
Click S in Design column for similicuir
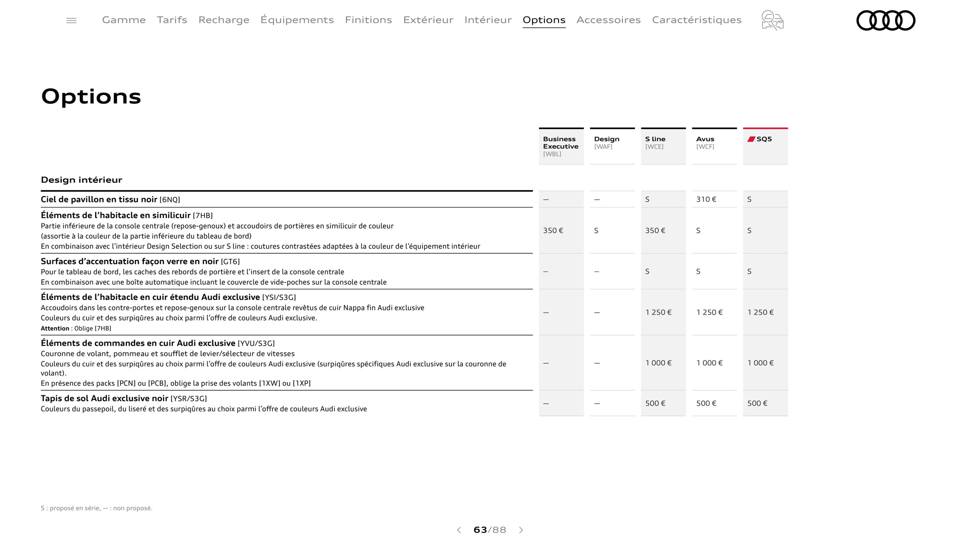(x=612, y=231)
